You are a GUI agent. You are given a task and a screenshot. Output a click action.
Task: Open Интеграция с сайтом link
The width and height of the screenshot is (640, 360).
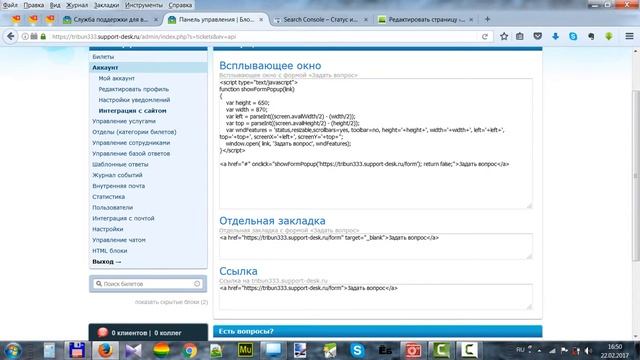(132, 111)
